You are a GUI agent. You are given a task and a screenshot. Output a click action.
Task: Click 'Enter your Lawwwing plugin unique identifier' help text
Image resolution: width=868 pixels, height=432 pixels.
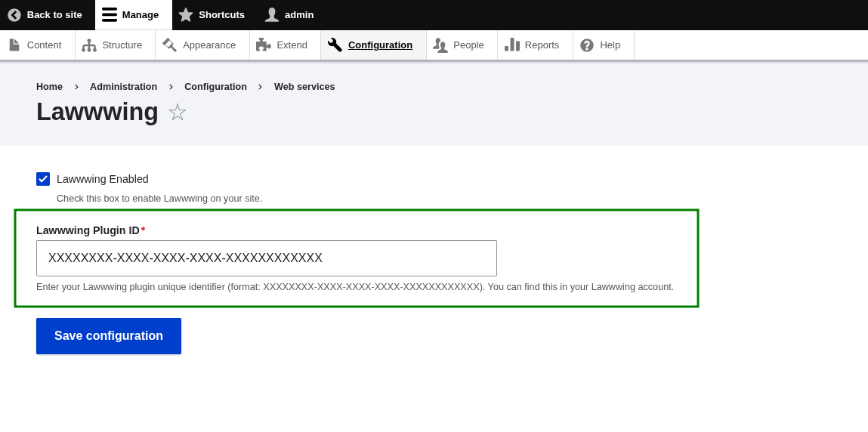pyautogui.click(x=355, y=287)
